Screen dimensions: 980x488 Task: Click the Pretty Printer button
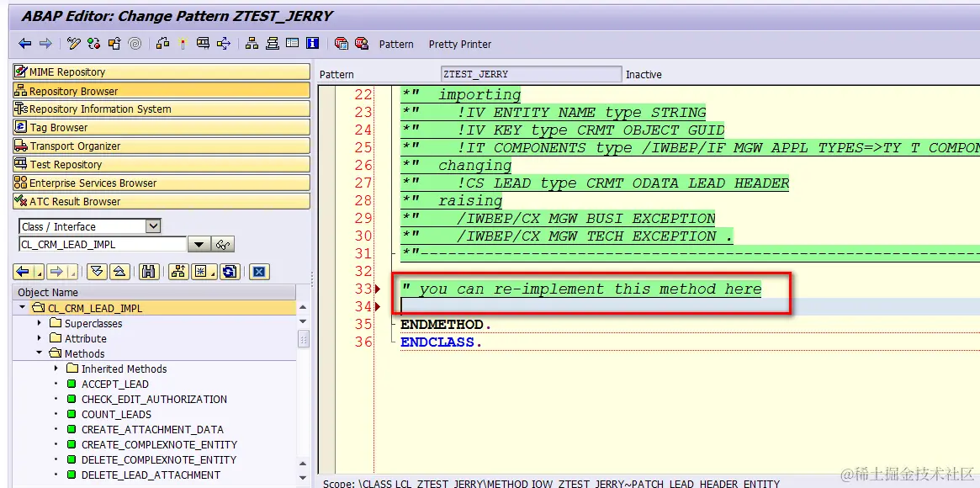460,45
